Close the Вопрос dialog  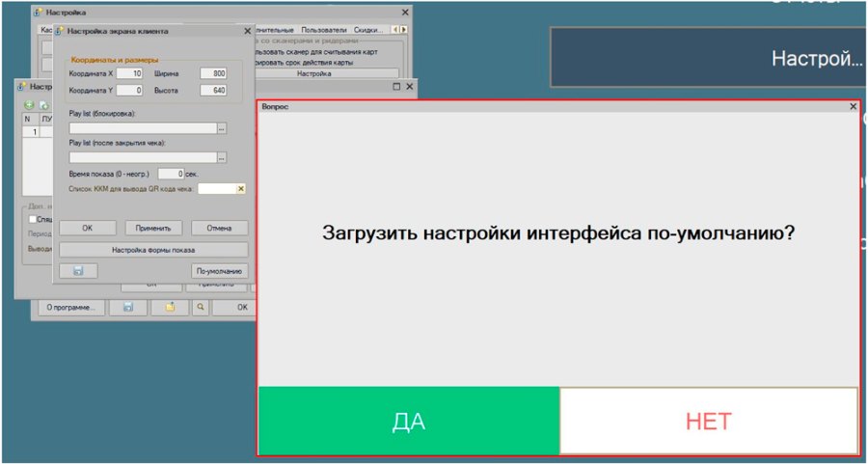(854, 106)
